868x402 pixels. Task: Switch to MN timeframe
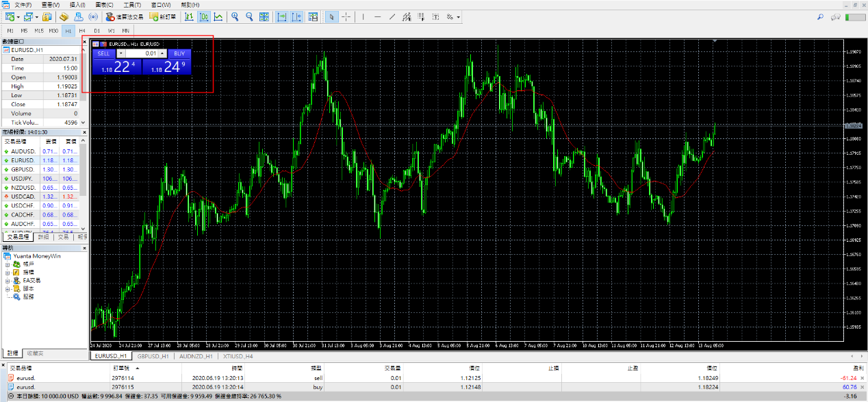tap(125, 31)
